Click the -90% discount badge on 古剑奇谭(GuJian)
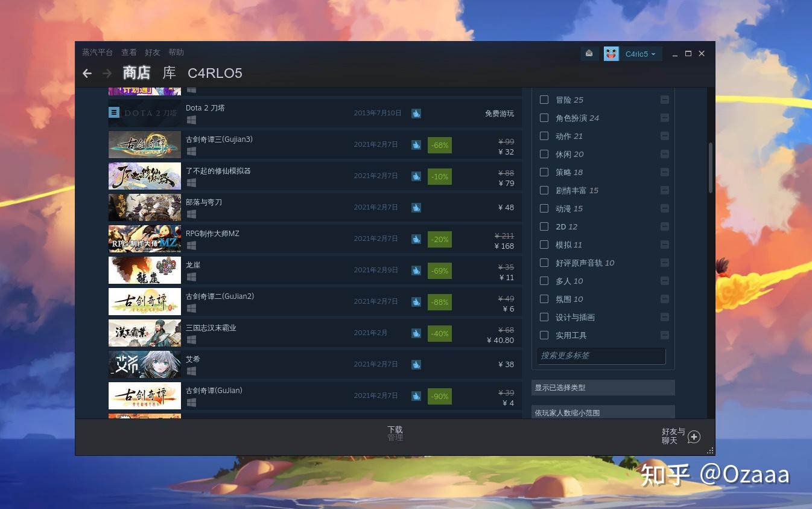The image size is (812, 509). click(440, 396)
